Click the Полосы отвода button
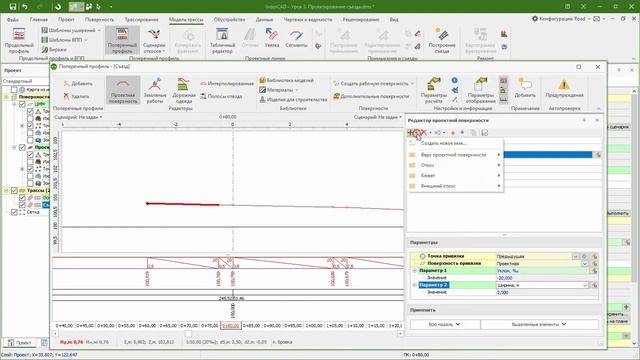Image resolution: width=640 pixels, height=360 pixels. (x=221, y=96)
